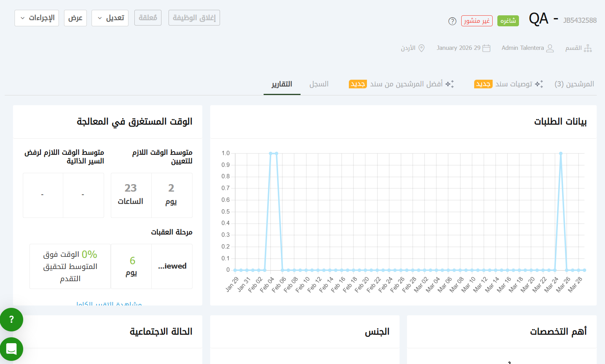605x364 pixels.
Task: Click the user icon beside Admin Talentera
Action: [x=550, y=48]
